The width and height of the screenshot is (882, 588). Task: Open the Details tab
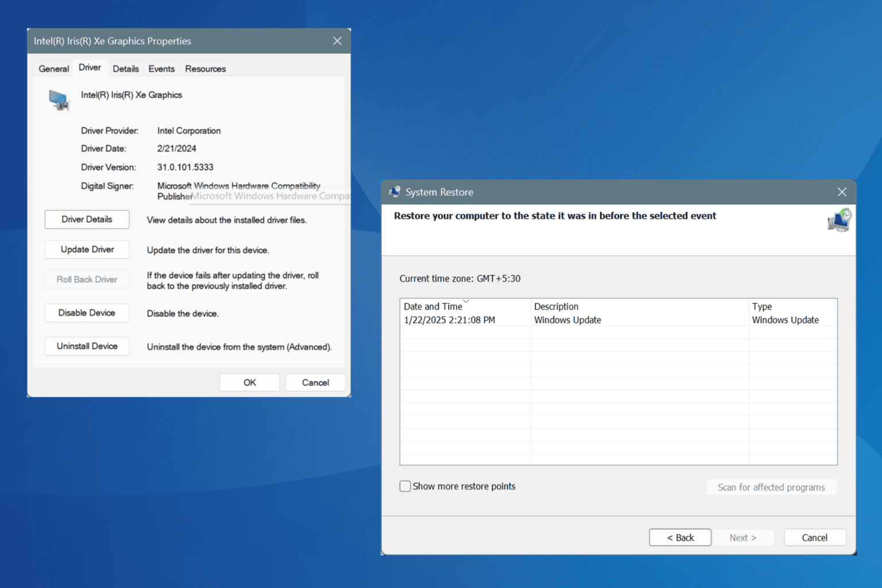[x=126, y=69]
